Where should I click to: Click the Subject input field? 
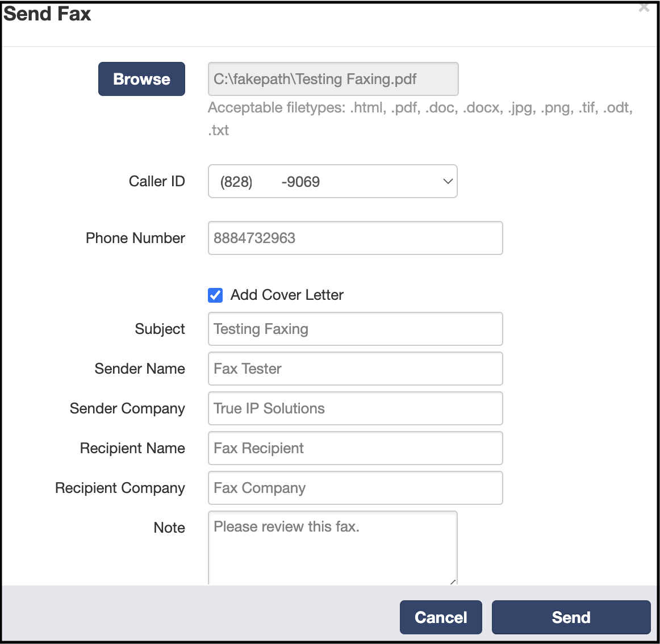(355, 329)
